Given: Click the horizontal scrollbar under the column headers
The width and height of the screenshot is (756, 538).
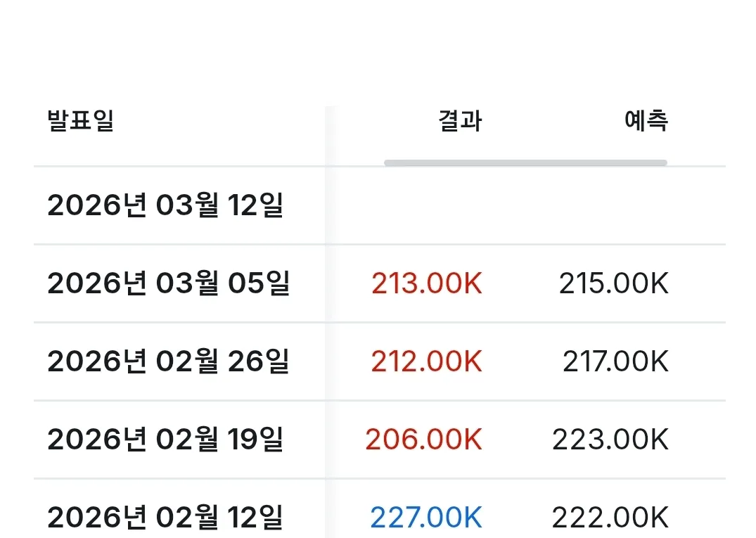Looking at the screenshot, I should pos(525,163).
